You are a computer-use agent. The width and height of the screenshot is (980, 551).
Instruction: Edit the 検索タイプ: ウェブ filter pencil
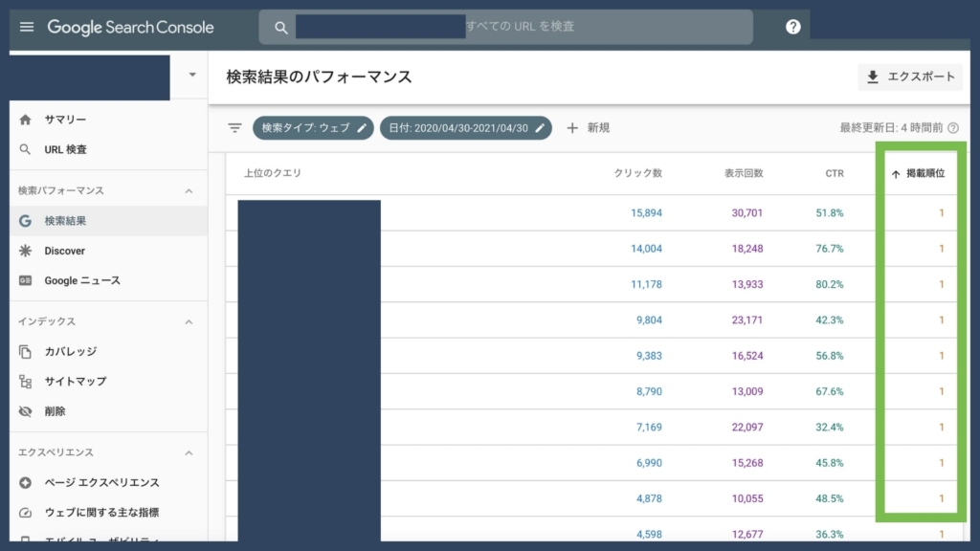coord(362,128)
